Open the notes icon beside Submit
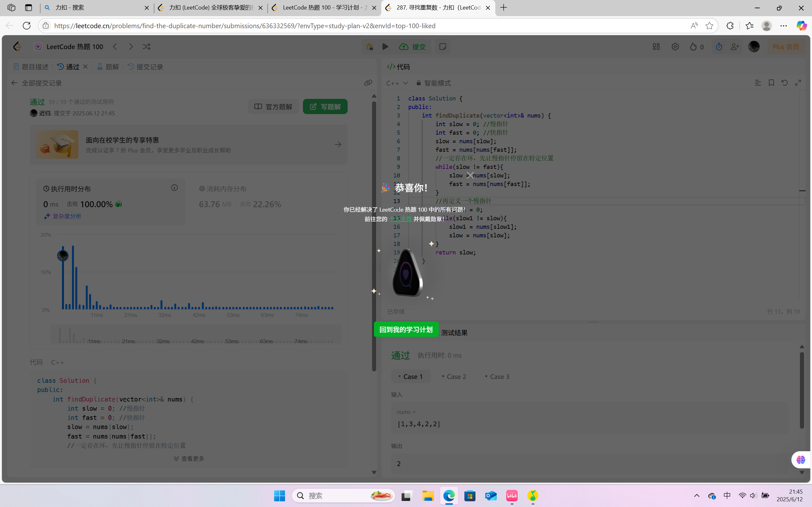812x507 pixels. click(x=442, y=47)
